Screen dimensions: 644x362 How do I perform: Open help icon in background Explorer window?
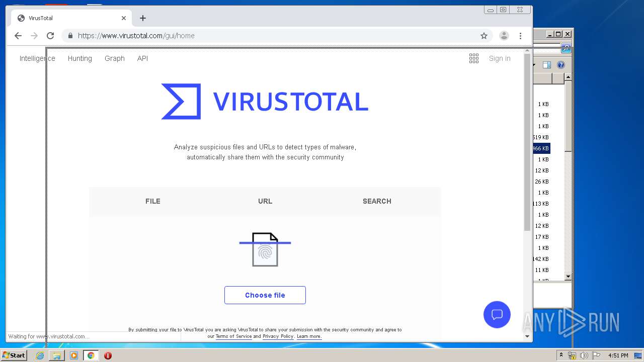[x=561, y=65]
